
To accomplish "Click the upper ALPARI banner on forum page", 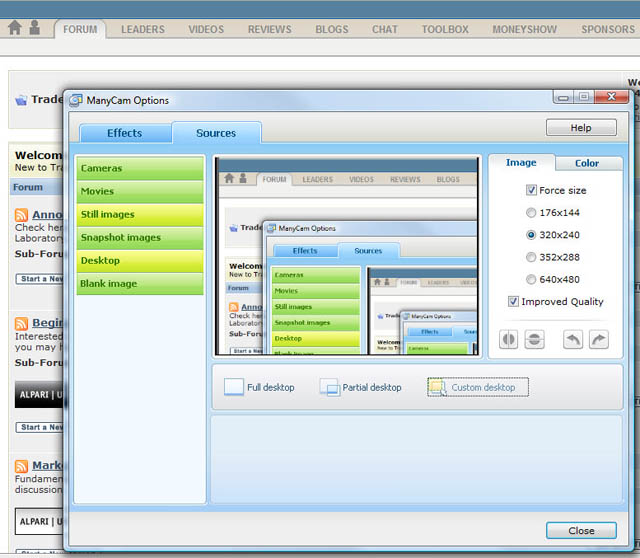I will [39, 395].
